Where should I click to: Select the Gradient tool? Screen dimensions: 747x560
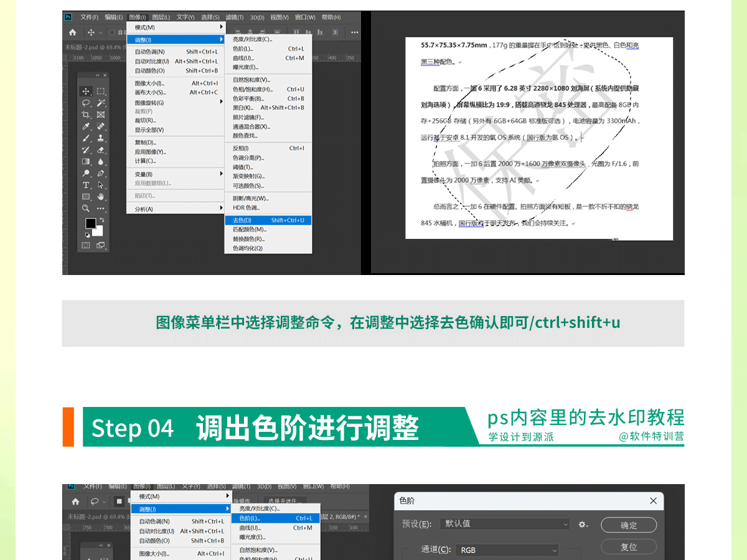[x=87, y=162]
